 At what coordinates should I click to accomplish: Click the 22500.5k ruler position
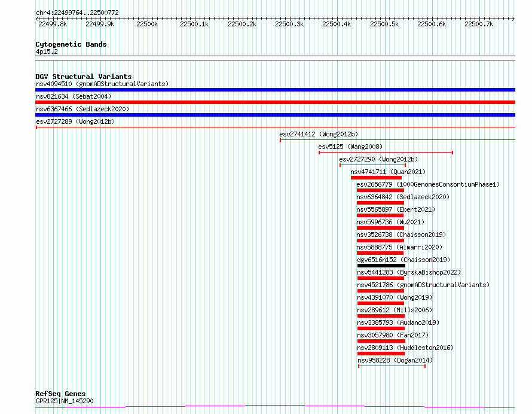pos(384,24)
